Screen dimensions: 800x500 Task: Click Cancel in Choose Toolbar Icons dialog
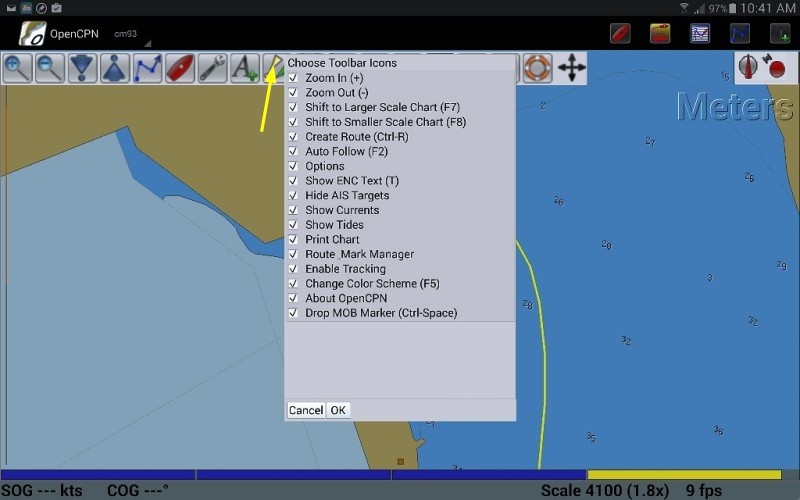(306, 410)
